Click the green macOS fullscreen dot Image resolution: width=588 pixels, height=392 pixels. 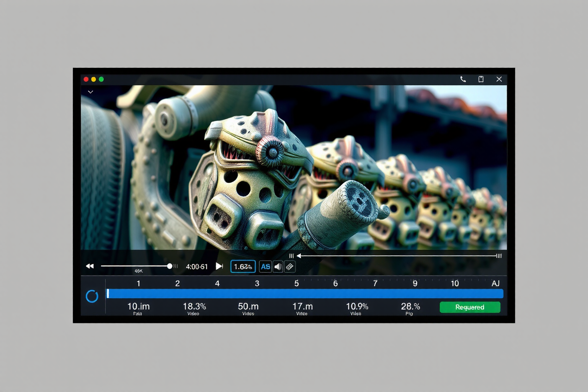(x=101, y=79)
